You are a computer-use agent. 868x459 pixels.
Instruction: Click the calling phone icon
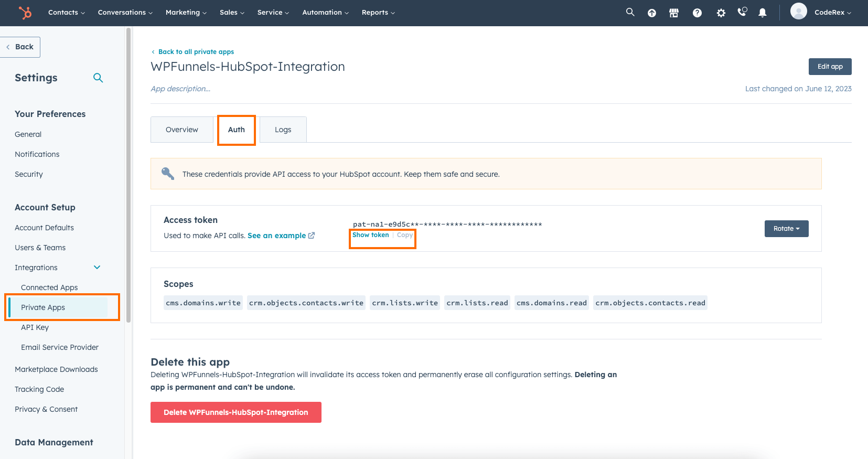point(742,12)
